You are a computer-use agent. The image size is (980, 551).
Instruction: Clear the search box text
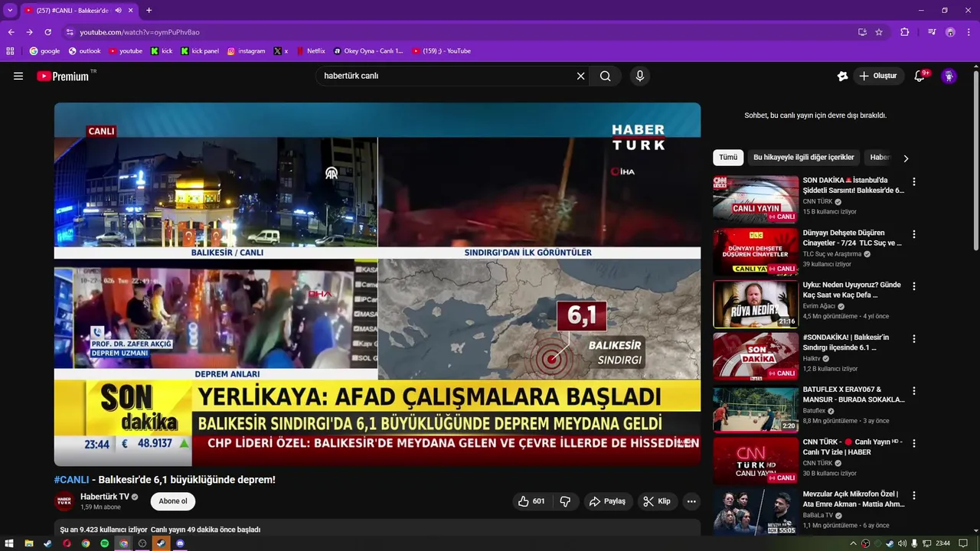point(580,76)
